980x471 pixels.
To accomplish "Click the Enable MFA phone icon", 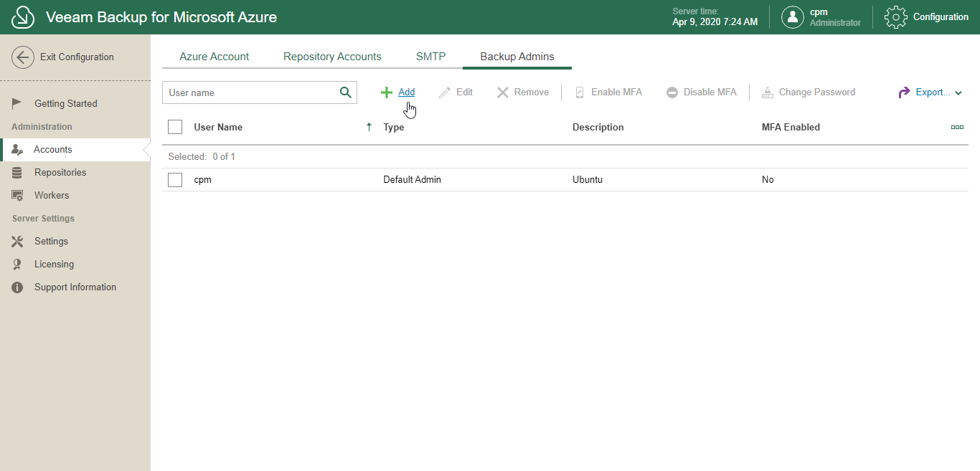I will [x=580, y=92].
